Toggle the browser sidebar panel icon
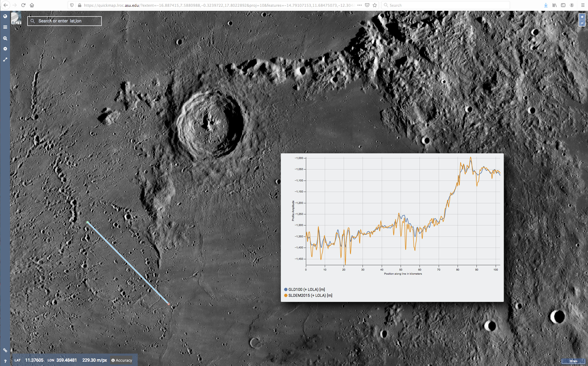 (x=563, y=5)
